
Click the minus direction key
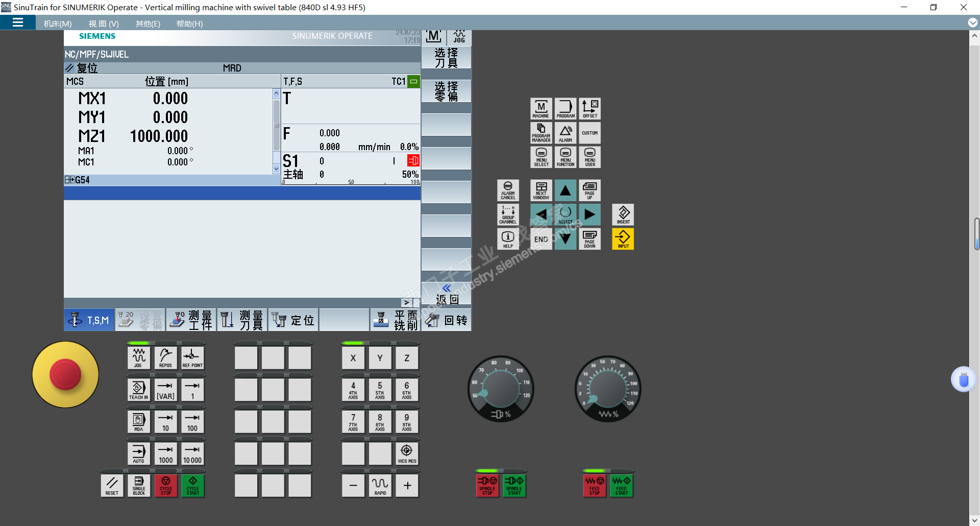(x=353, y=486)
